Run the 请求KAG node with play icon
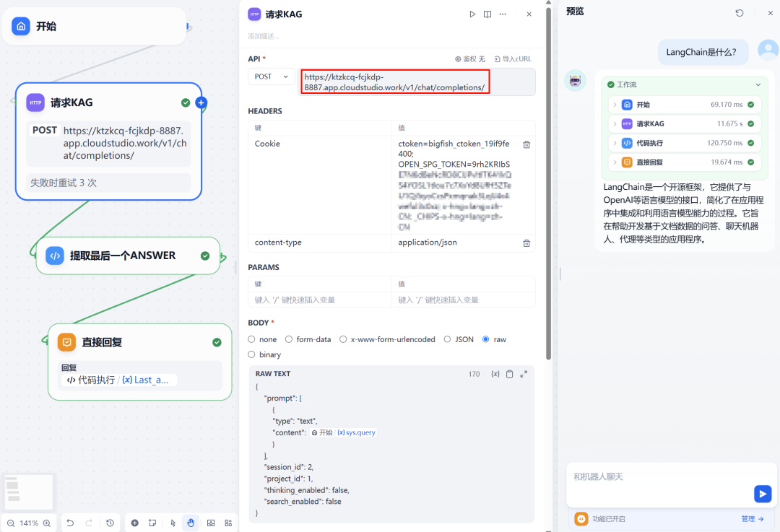Image resolution: width=780 pixels, height=532 pixels. pyautogui.click(x=472, y=14)
